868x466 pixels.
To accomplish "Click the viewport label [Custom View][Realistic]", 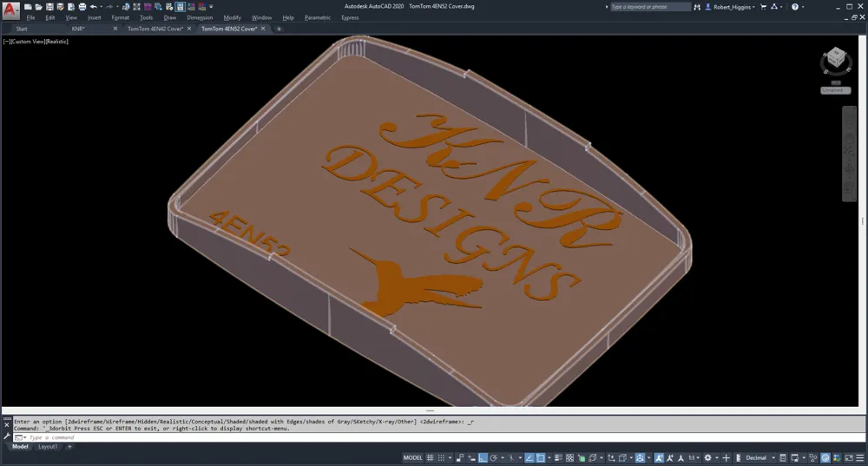I will click(x=36, y=42).
